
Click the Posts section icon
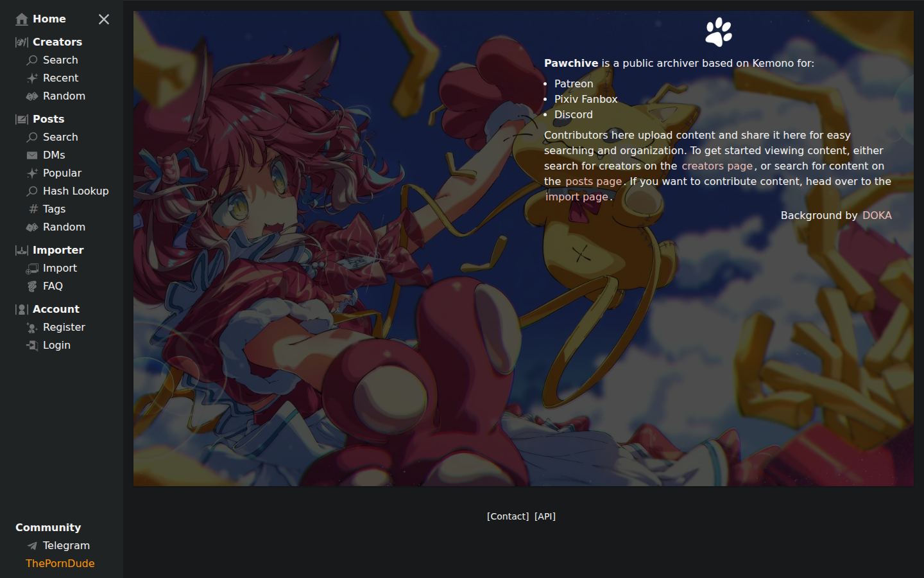22,119
